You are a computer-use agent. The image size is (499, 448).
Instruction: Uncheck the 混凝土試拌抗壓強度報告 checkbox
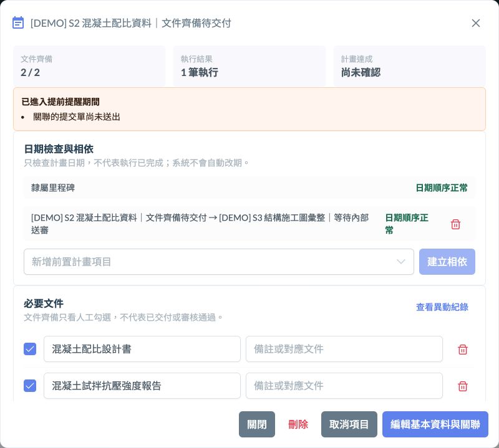30,386
